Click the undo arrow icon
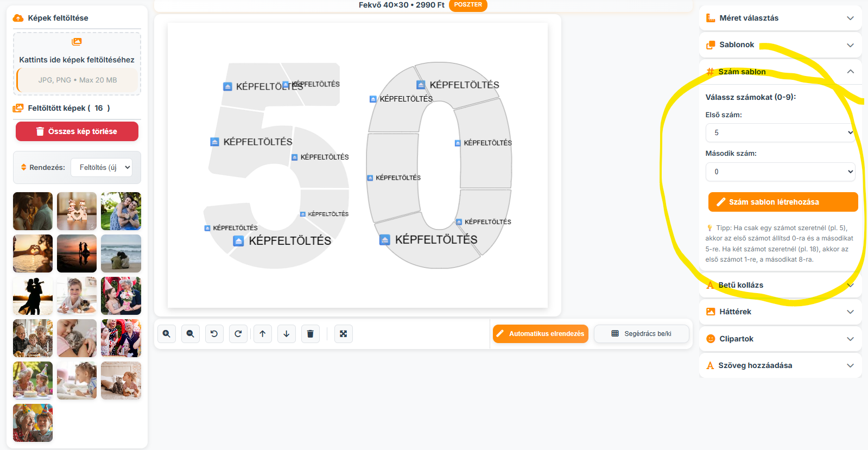This screenshot has height=450, width=868. (214, 334)
